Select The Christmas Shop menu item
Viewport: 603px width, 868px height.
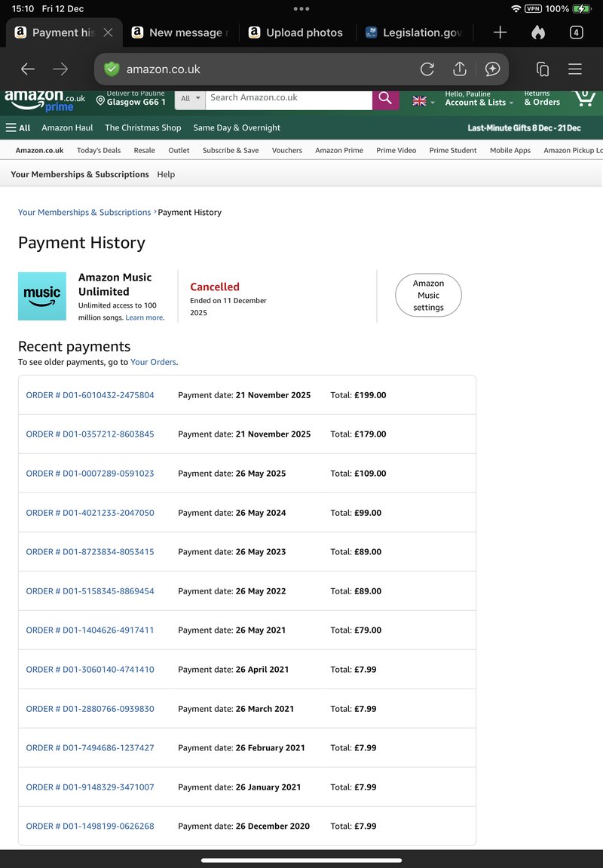[143, 128]
